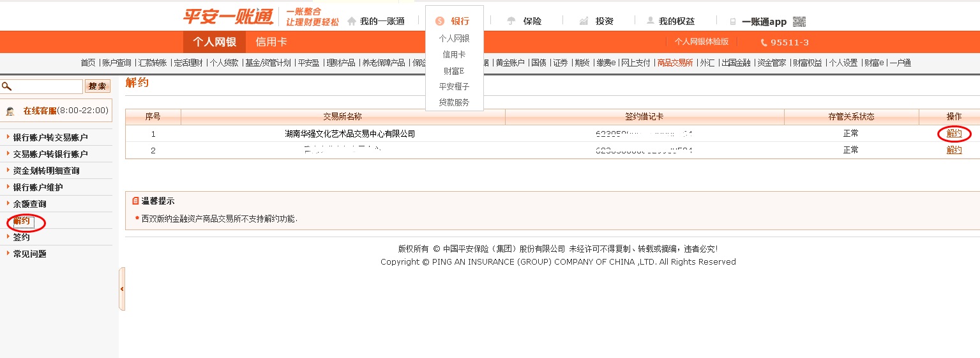Click the chart icon beside 投资
The height and width of the screenshot is (358, 980).
pos(584,21)
